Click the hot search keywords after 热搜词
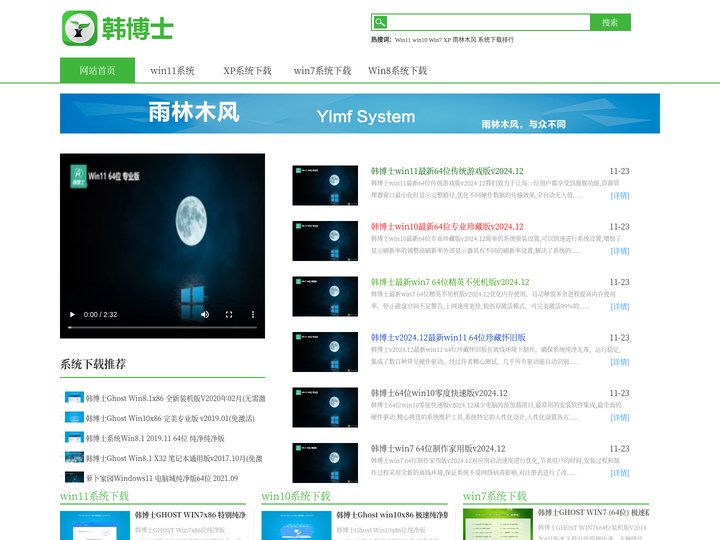This screenshot has height=540, width=720. pos(454,40)
